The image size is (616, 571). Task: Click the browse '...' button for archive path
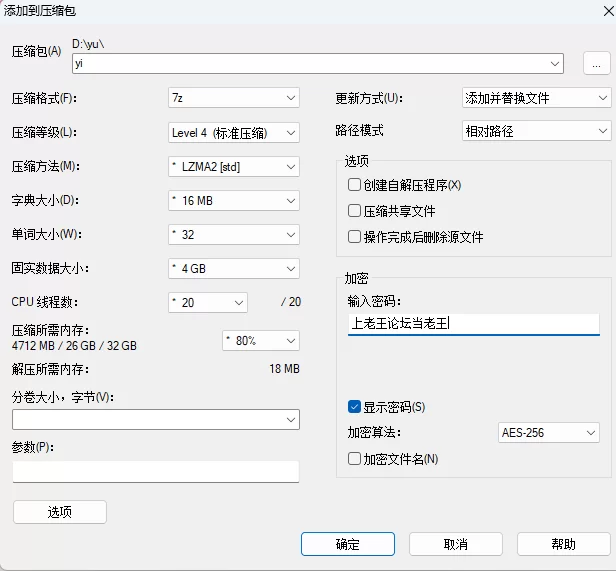(595, 63)
